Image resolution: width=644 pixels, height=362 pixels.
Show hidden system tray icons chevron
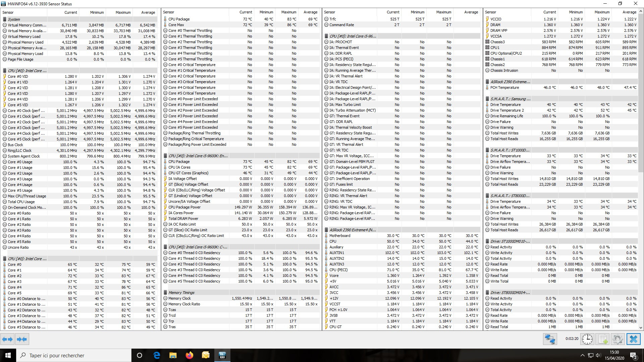[x=582, y=355]
